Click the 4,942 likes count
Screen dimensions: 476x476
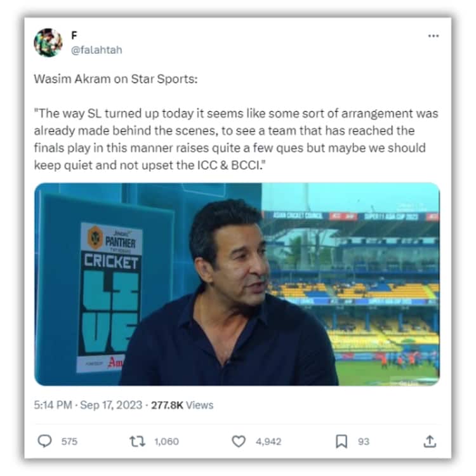[x=268, y=441]
